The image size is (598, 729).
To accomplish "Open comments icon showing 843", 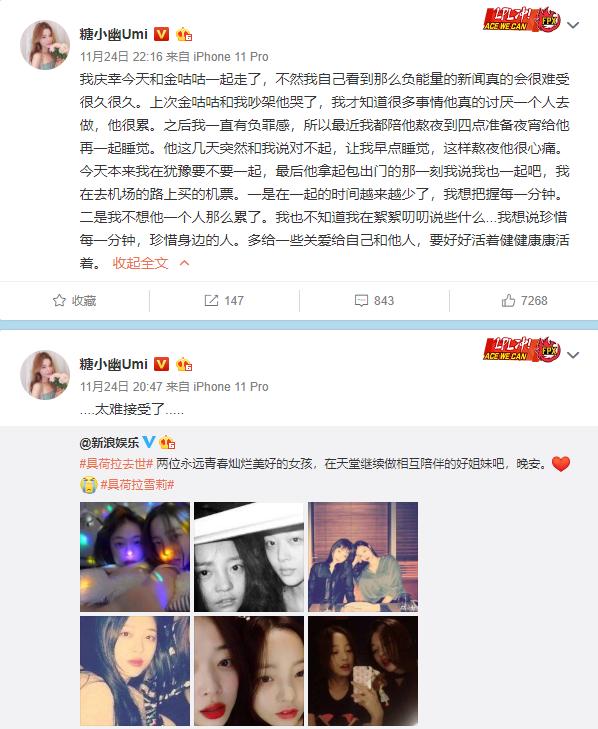I will (x=361, y=301).
